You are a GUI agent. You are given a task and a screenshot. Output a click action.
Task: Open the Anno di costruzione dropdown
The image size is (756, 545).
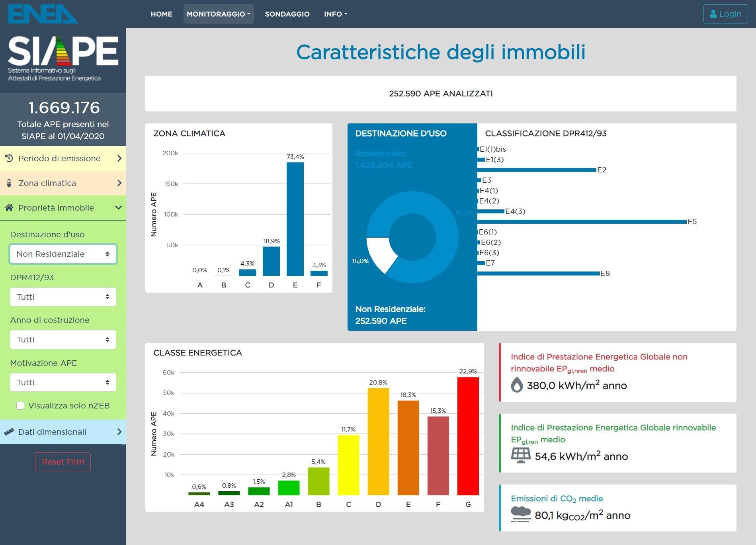click(x=63, y=340)
